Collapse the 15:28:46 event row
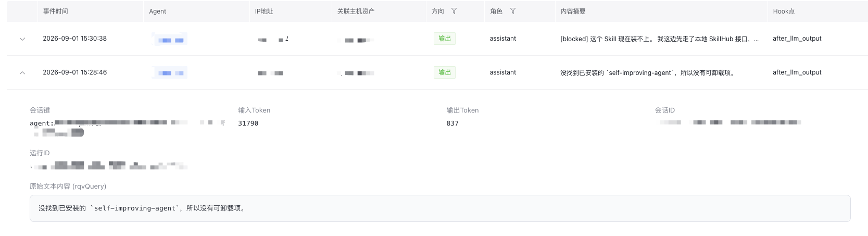This screenshot has width=868, height=236. [22, 73]
